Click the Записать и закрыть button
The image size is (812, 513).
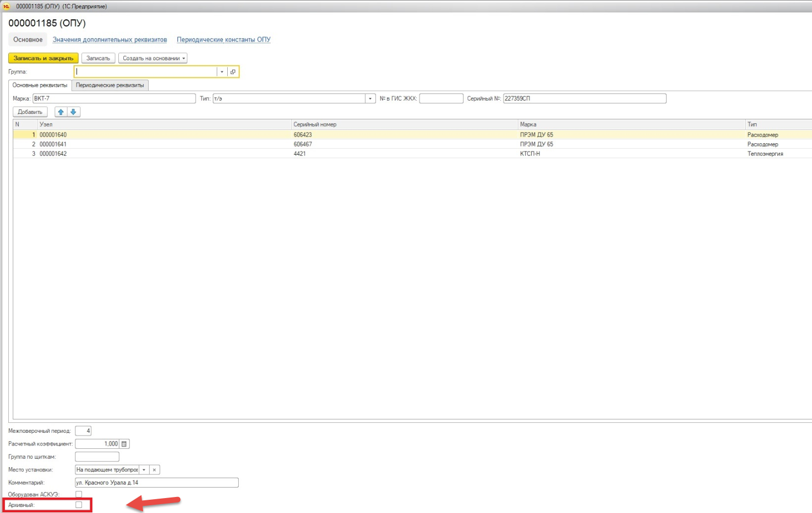43,58
